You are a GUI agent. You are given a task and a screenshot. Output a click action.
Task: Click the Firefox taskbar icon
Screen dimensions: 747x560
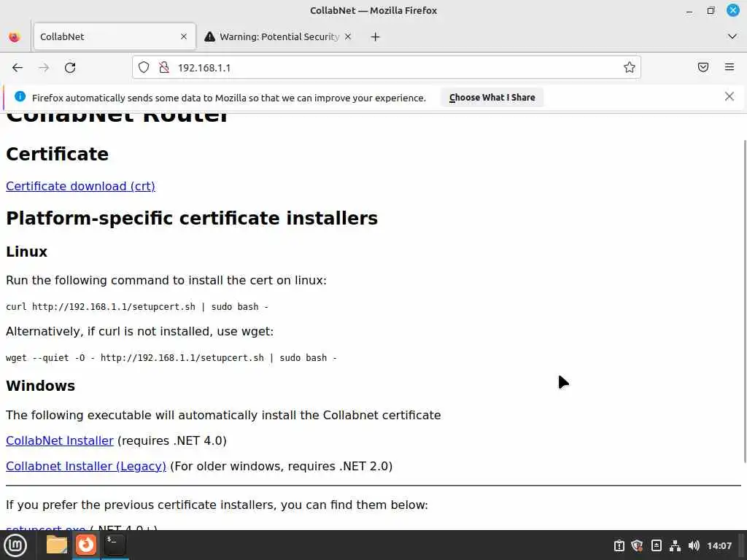(86, 545)
